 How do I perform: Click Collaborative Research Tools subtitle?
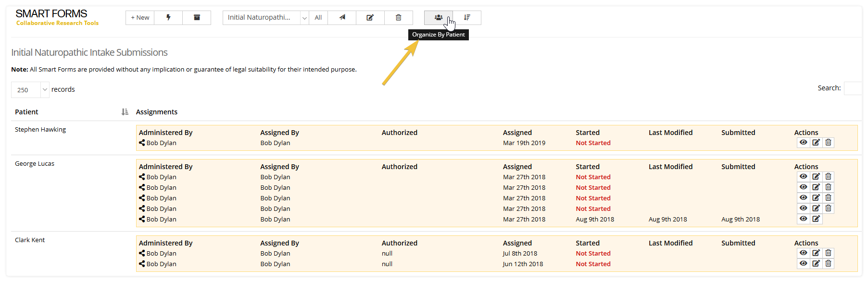coord(57,23)
